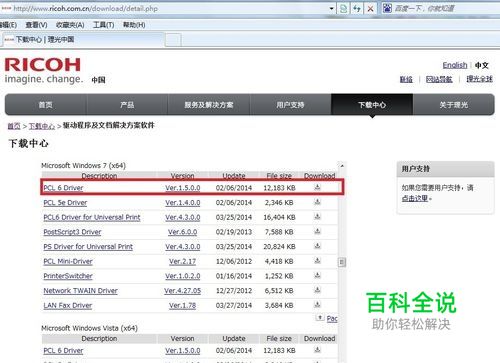The height and width of the screenshot is (363, 500).
Task: Click version link Ver.1.4.0.0
Action: pyautogui.click(x=183, y=202)
